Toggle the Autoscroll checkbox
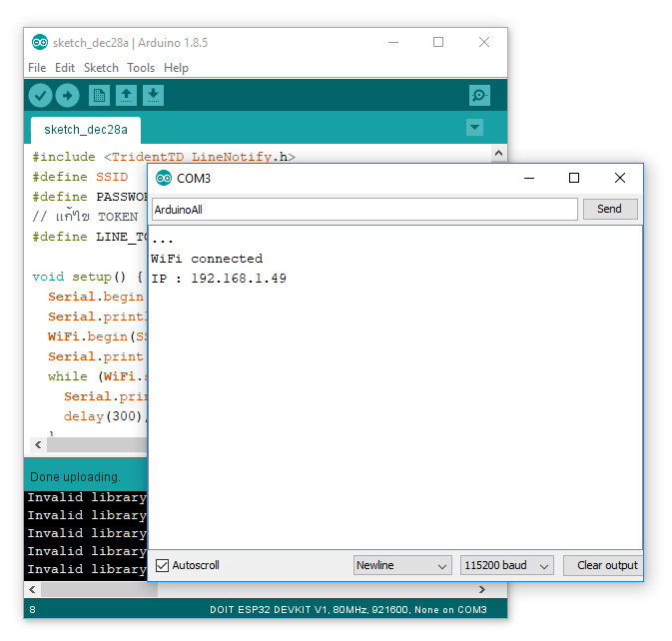672x641 pixels. (x=162, y=565)
